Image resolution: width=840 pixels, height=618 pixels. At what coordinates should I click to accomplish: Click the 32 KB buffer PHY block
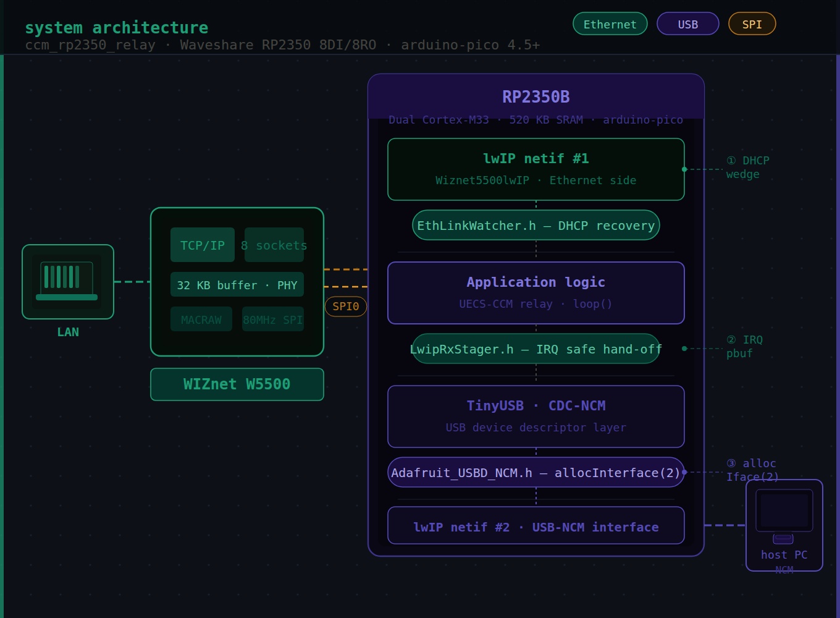(237, 284)
